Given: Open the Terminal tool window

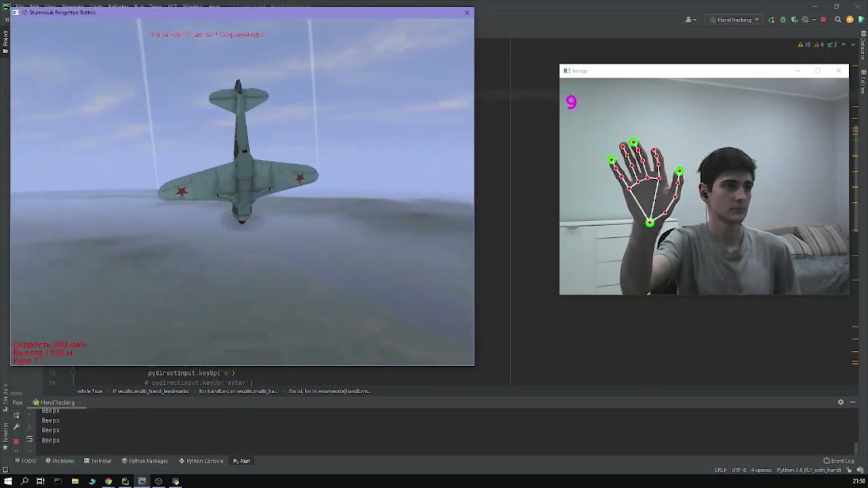Looking at the screenshot, I should tap(98, 461).
